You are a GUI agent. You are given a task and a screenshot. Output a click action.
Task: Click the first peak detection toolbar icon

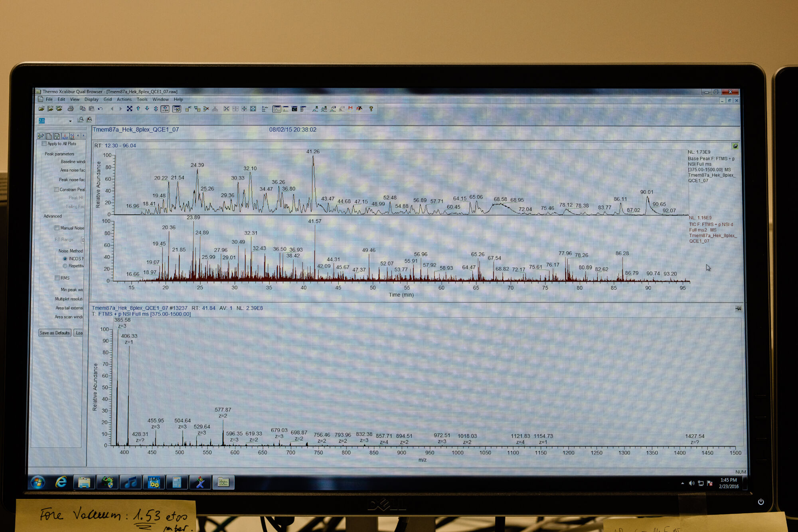315,109
